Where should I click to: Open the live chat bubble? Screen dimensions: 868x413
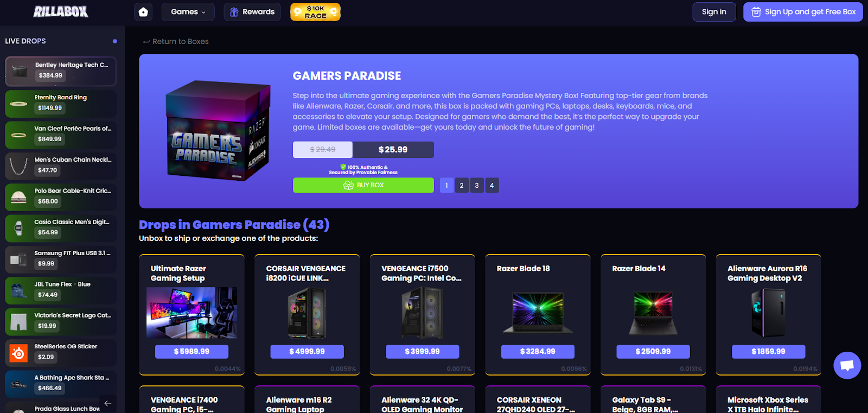[847, 365]
